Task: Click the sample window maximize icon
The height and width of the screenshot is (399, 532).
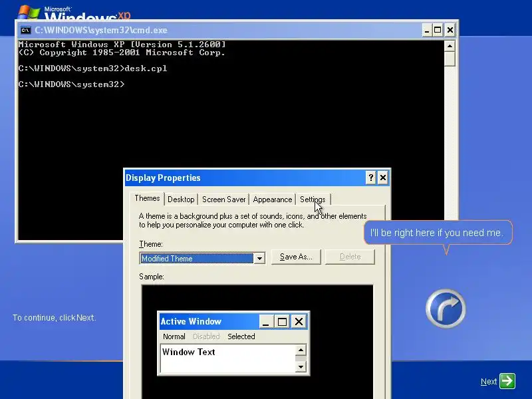Action: [x=282, y=321]
